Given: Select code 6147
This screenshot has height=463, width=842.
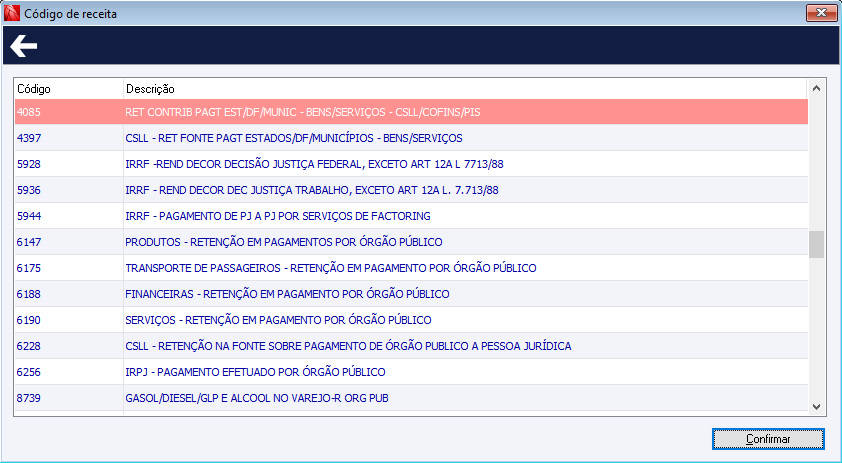Looking at the screenshot, I should pyautogui.click(x=28, y=242).
